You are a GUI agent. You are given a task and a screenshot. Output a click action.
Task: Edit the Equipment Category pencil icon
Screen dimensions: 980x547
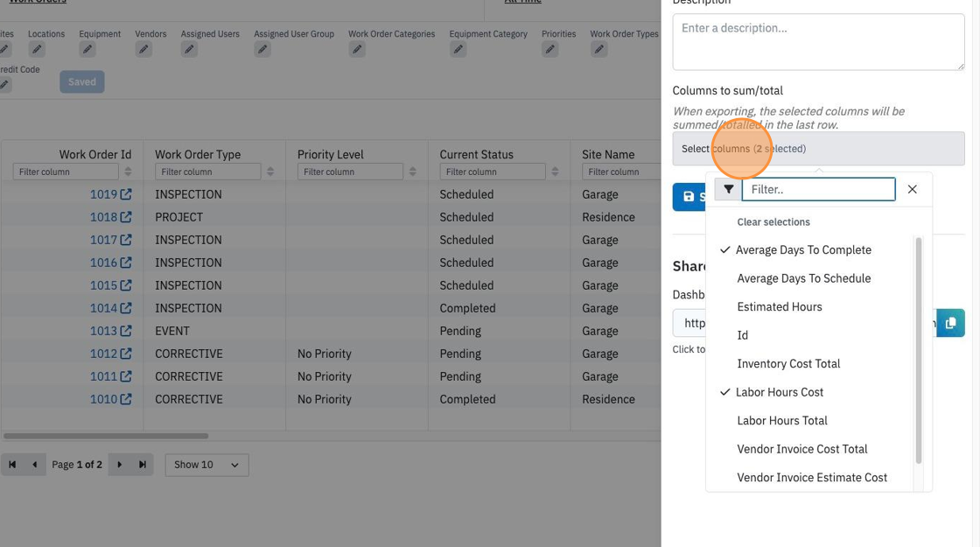pyautogui.click(x=458, y=49)
